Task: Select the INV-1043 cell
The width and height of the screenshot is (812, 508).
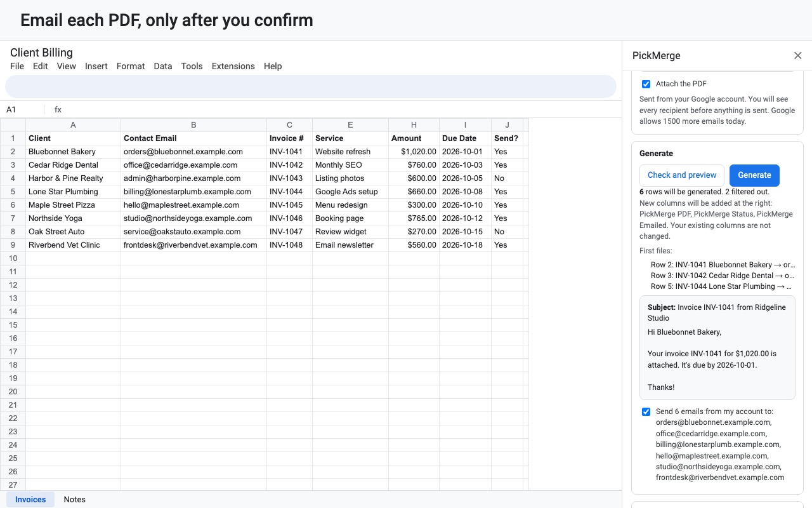Action: point(289,178)
